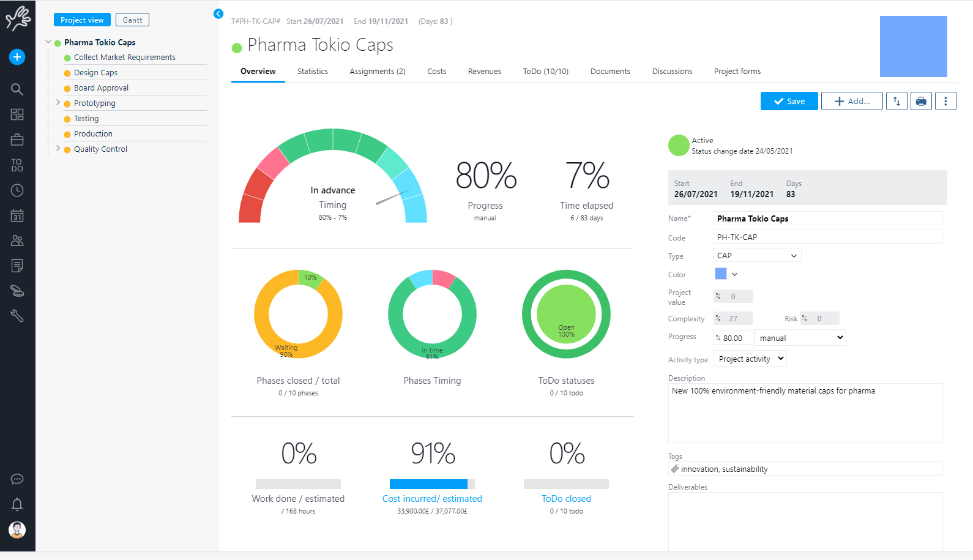Click the notifications bell icon

click(x=17, y=504)
